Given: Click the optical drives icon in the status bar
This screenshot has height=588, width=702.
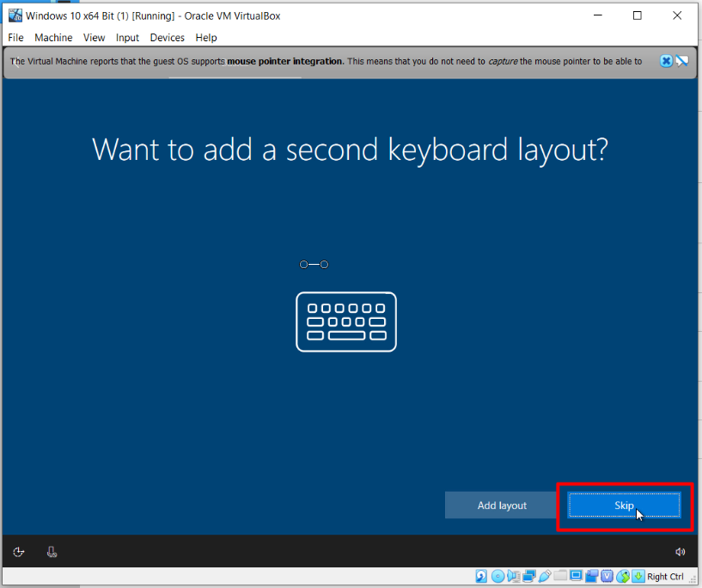Looking at the screenshot, I should tap(497, 576).
